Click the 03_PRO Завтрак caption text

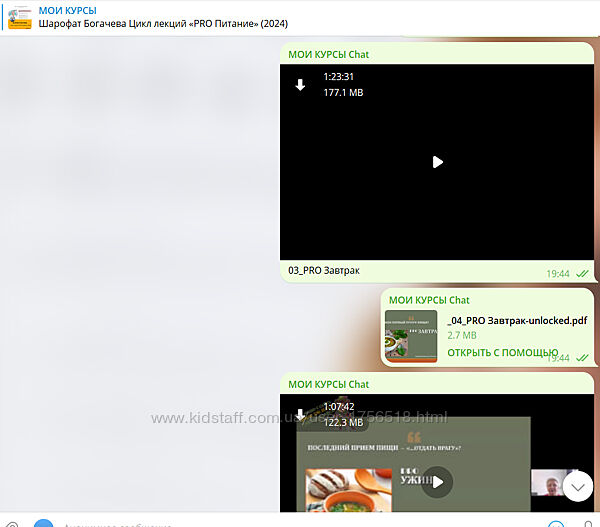point(323,271)
